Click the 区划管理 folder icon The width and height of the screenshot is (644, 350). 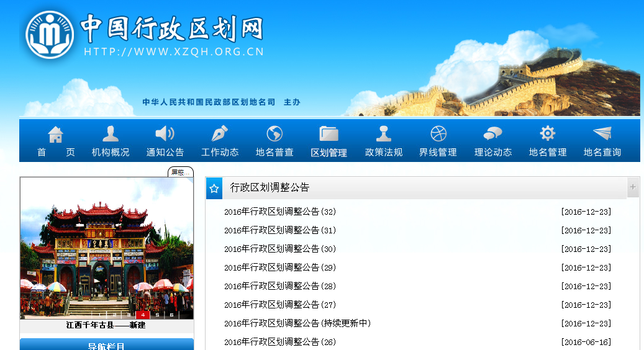coord(329,134)
